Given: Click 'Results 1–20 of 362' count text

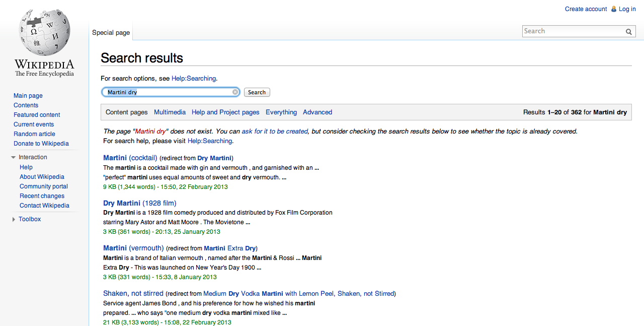Looking at the screenshot, I should (552, 112).
